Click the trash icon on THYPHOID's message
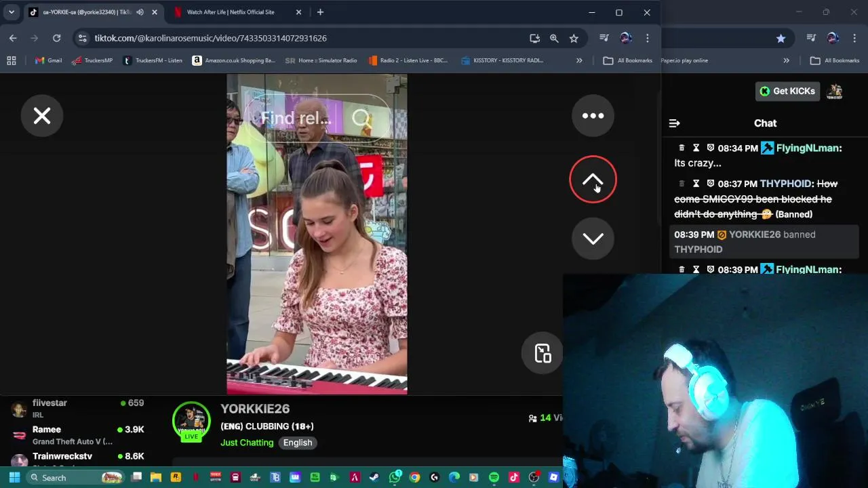Image resolution: width=868 pixels, height=488 pixels. pyautogui.click(x=682, y=184)
